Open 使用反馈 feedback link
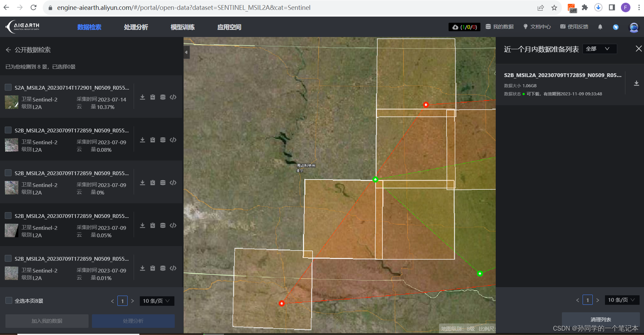644x335 pixels. pyautogui.click(x=574, y=27)
